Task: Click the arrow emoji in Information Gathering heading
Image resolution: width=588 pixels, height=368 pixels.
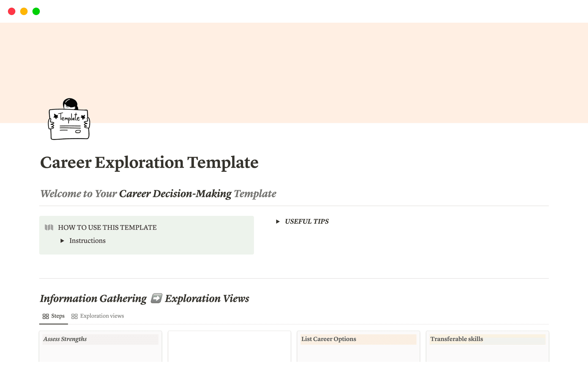Action: (x=156, y=298)
